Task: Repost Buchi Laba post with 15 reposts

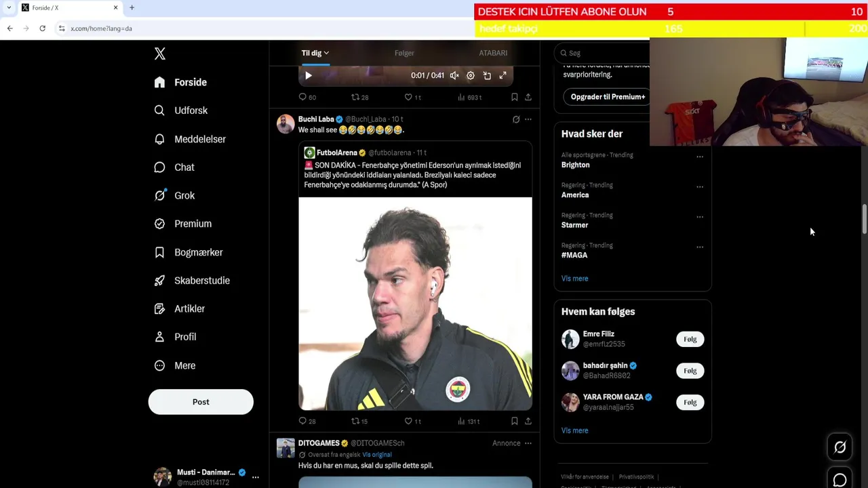Action: [359, 421]
